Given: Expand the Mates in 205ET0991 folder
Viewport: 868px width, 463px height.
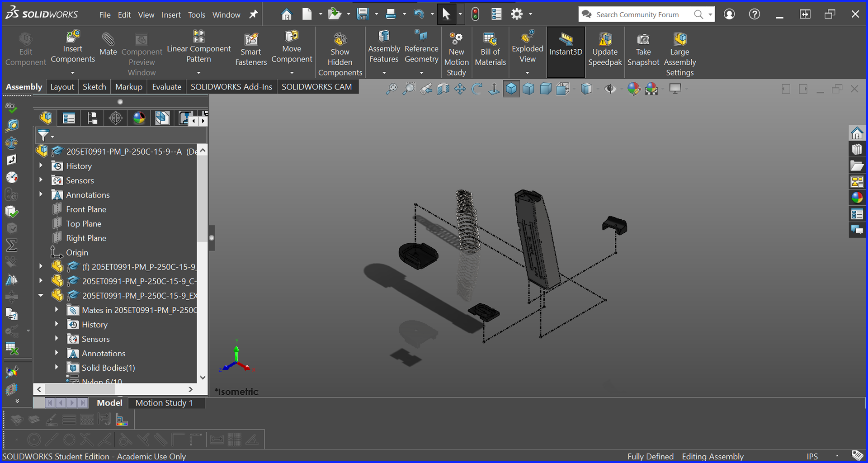Looking at the screenshot, I should (57, 310).
